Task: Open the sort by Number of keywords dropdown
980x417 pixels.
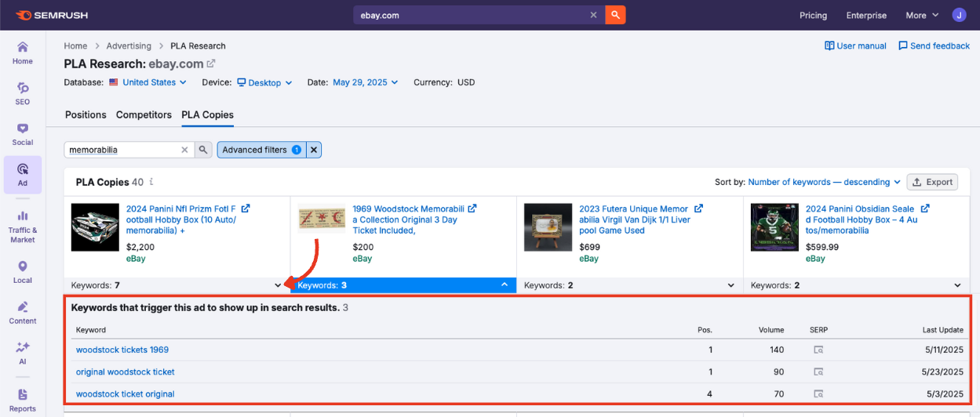Action: coord(824,182)
